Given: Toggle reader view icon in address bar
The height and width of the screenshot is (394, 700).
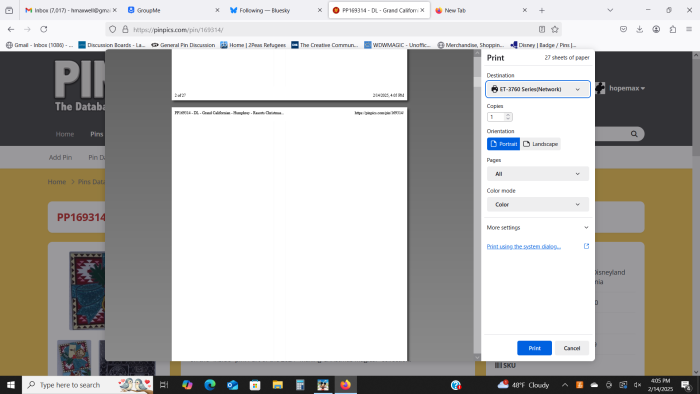Looking at the screenshot, I should [542, 29].
